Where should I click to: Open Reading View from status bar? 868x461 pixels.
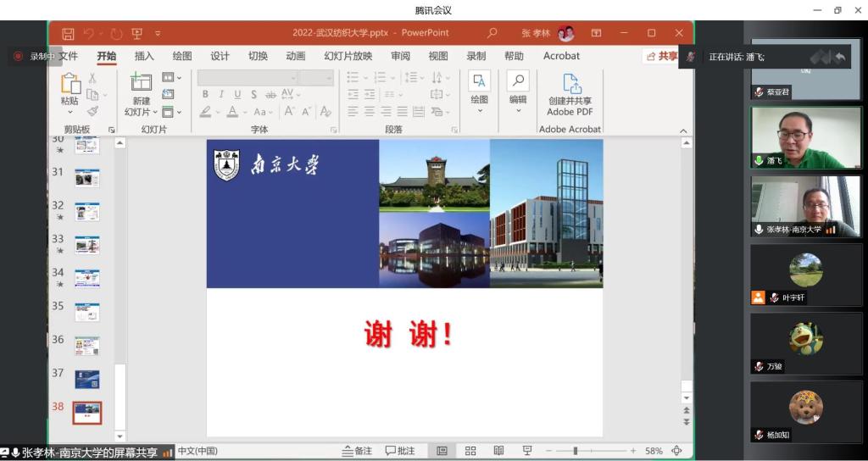(x=498, y=451)
